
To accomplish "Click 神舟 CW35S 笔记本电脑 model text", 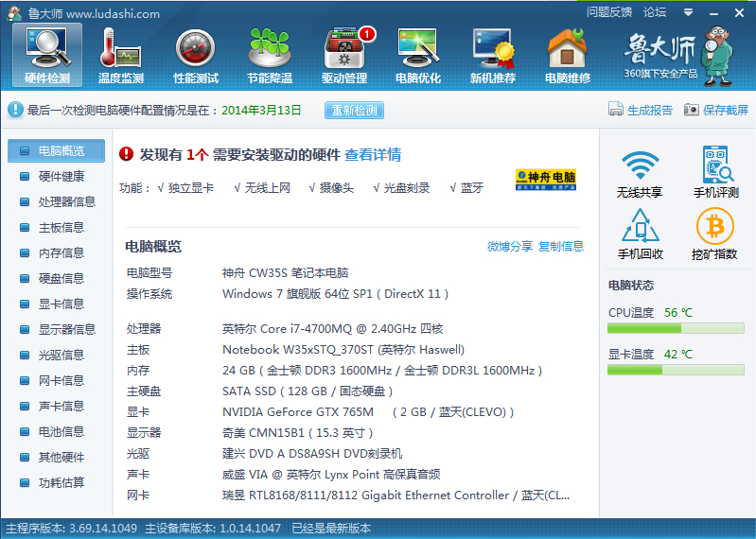I will (285, 273).
